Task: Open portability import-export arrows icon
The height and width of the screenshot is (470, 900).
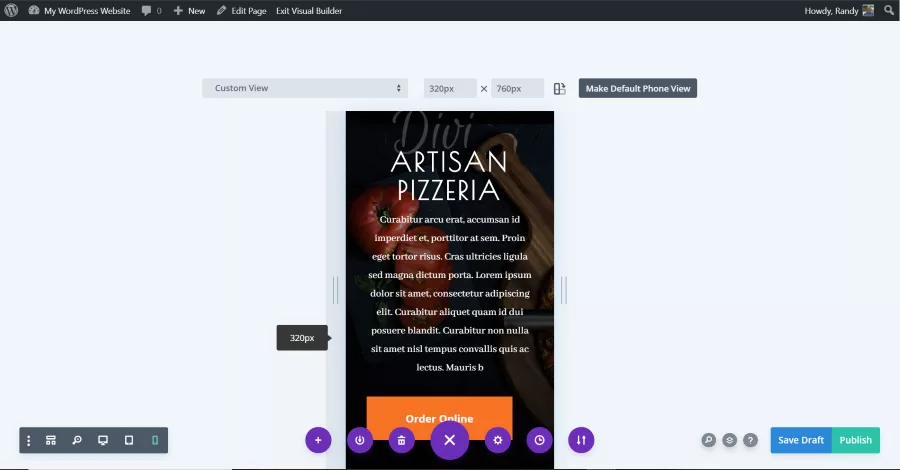Action: pyautogui.click(x=581, y=440)
